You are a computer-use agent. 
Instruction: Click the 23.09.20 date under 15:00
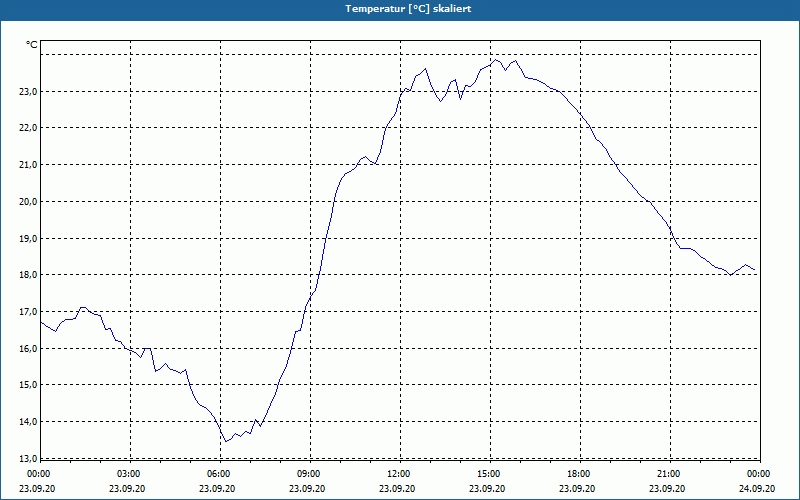tap(487, 488)
